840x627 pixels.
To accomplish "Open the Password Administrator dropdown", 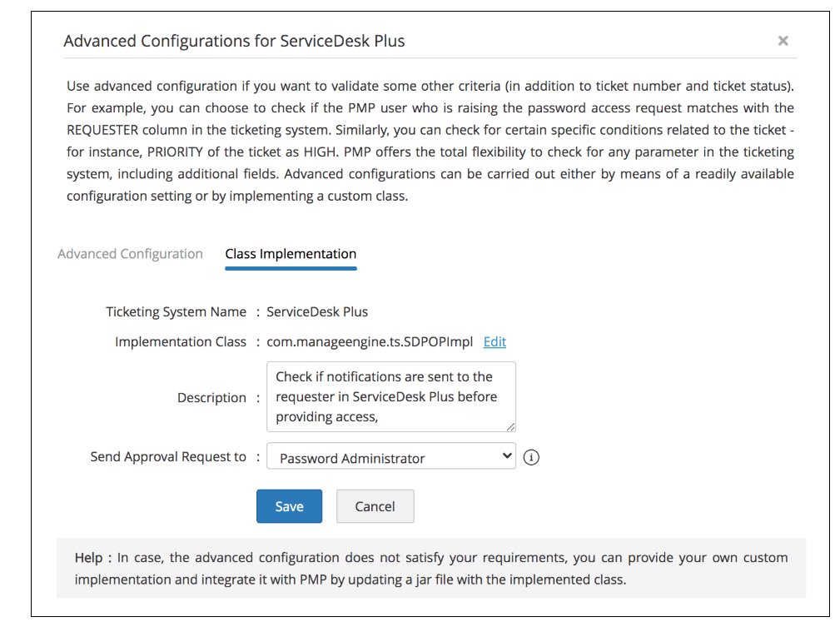I will pyautogui.click(x=390, y=457).
